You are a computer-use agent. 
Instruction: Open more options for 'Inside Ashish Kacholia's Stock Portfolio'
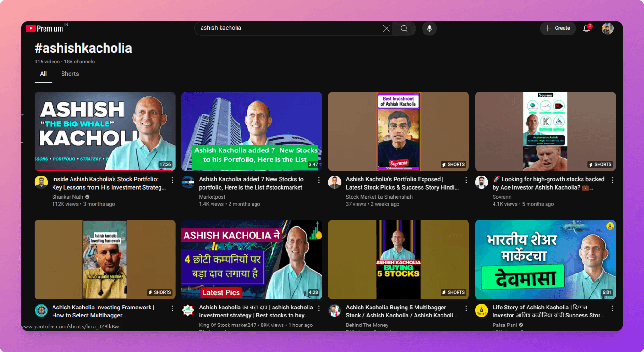(x=172, y=180)
